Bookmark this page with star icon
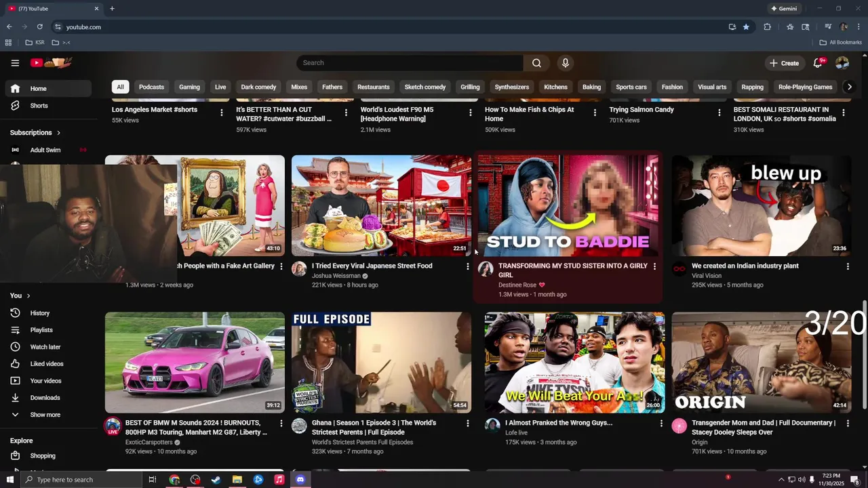 pyautogui.click(x=746, y=27)
